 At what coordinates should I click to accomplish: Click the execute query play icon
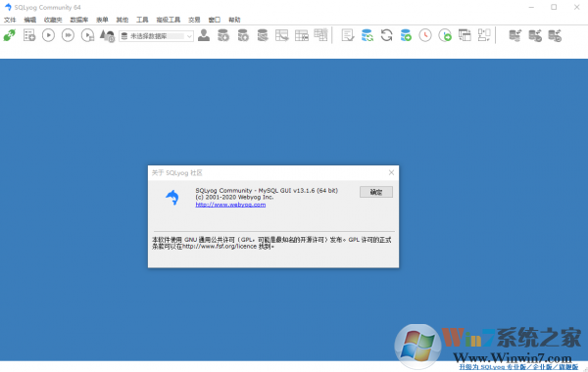point(48,35)
